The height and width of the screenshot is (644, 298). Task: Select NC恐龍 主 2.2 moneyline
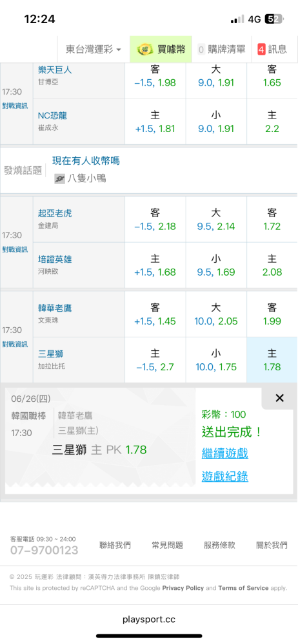(272, 122)
